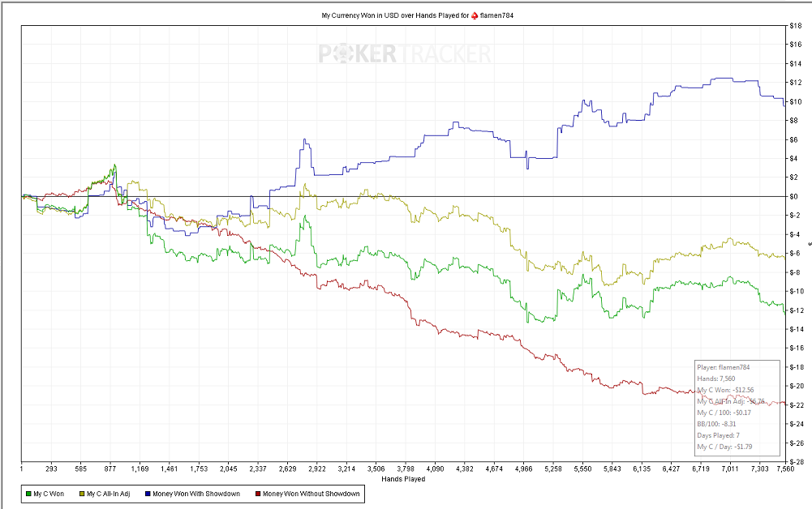Click BB/100: -8.31 stat
The image size is (812, 509).
coord(717,424)
